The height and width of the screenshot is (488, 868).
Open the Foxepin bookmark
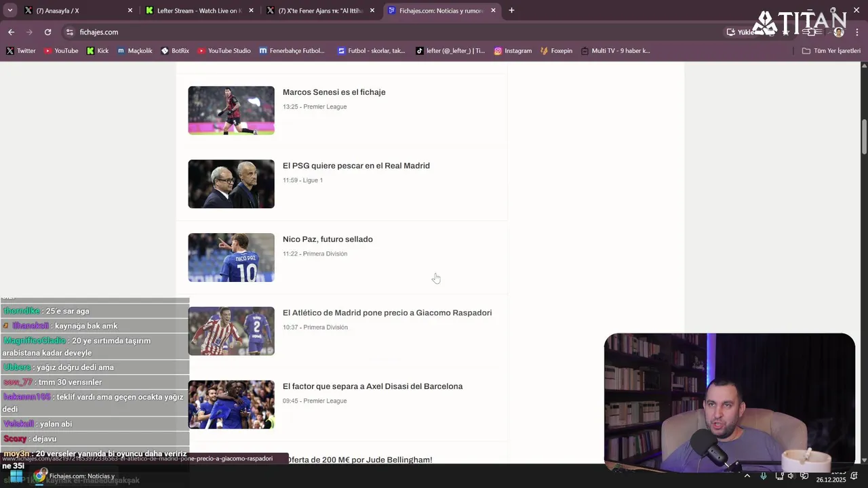556,51
